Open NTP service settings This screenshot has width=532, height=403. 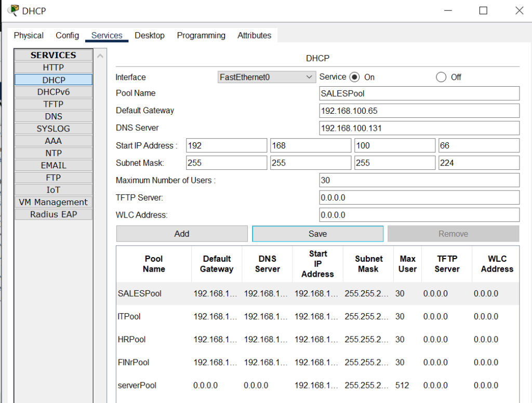[x=54, y=153]
